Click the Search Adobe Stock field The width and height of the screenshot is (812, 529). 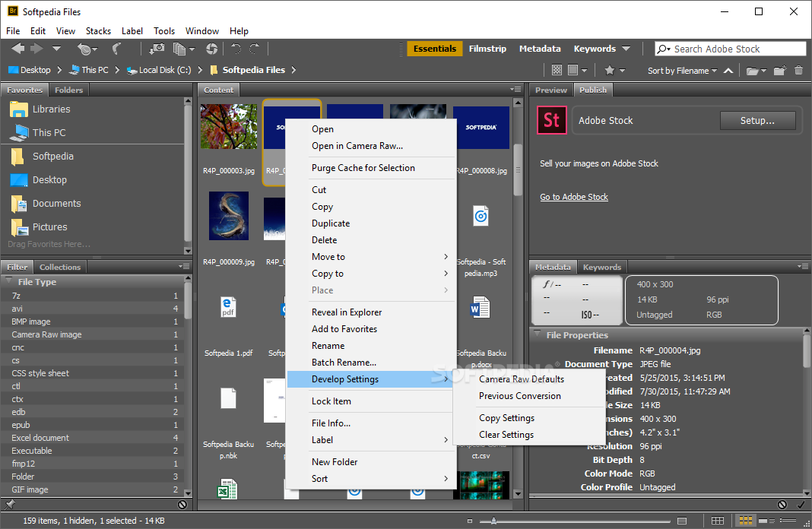[730, 49]
